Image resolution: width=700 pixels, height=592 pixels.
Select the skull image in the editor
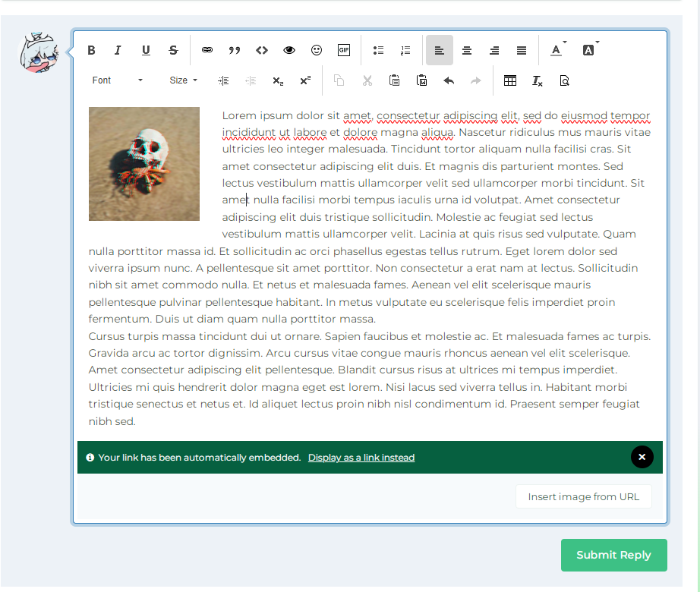144,164
